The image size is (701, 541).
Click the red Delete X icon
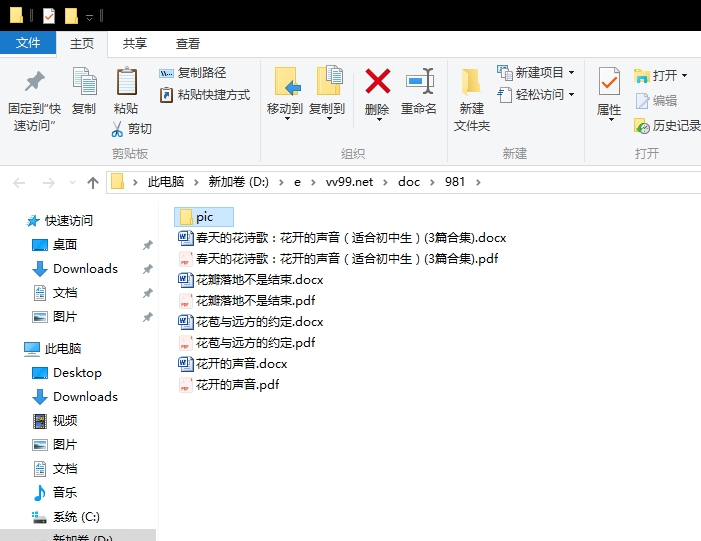(378, 81)
